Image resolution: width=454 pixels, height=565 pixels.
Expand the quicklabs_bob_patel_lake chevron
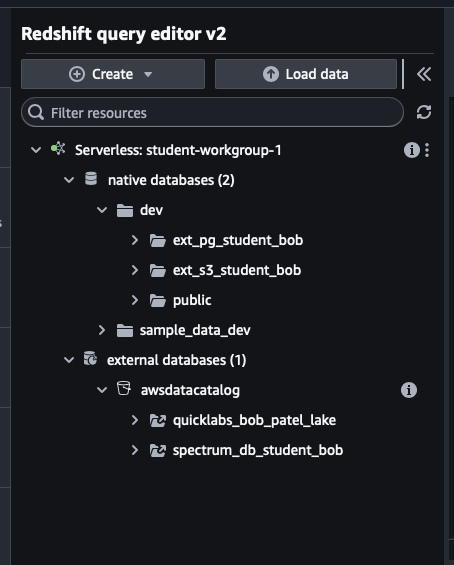[x=135, y=420]
